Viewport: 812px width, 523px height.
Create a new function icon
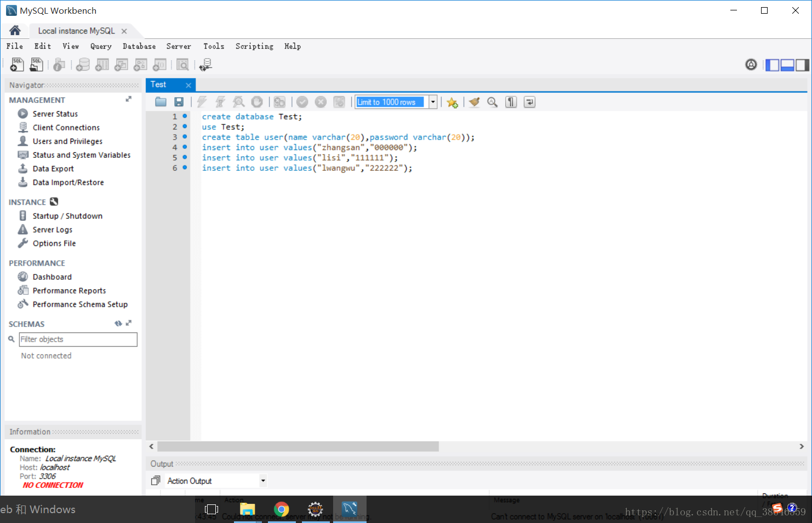click(x=159, y=65)
